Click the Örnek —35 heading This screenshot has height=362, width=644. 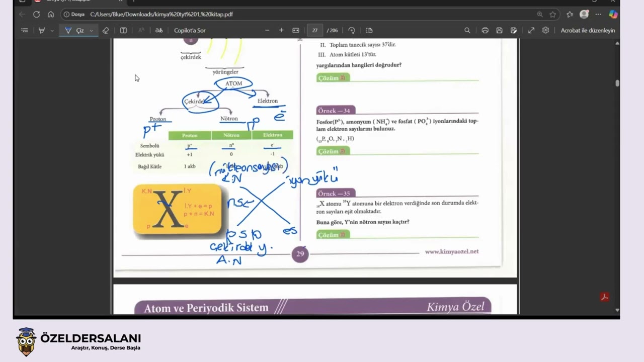click(336, 193)
